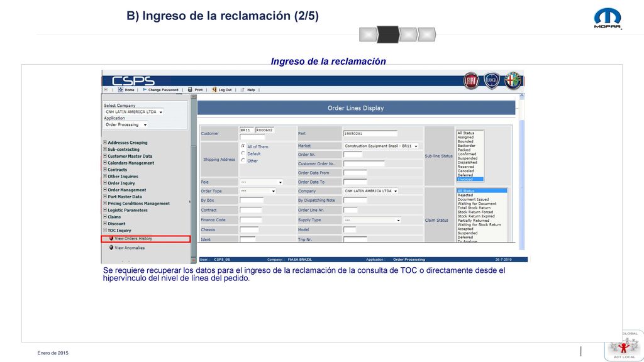This screenshot has width=644, height=362.
Task: Click the Change Password key icon
Action: click(x=145, y=89)
